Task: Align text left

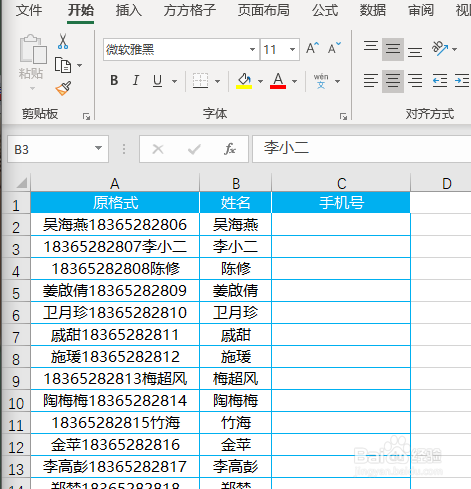Action: (371, 81)
